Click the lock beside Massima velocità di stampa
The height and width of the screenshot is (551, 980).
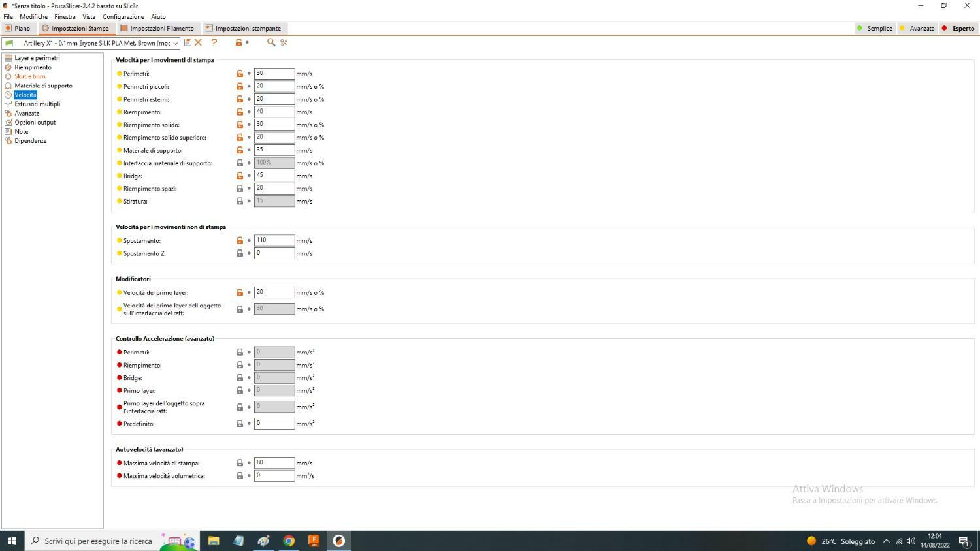tap(240, 463)
